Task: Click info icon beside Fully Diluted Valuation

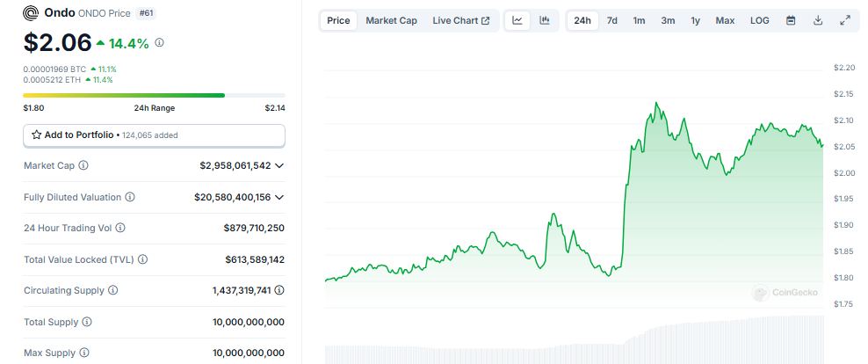Action: [x=130, y=197]
